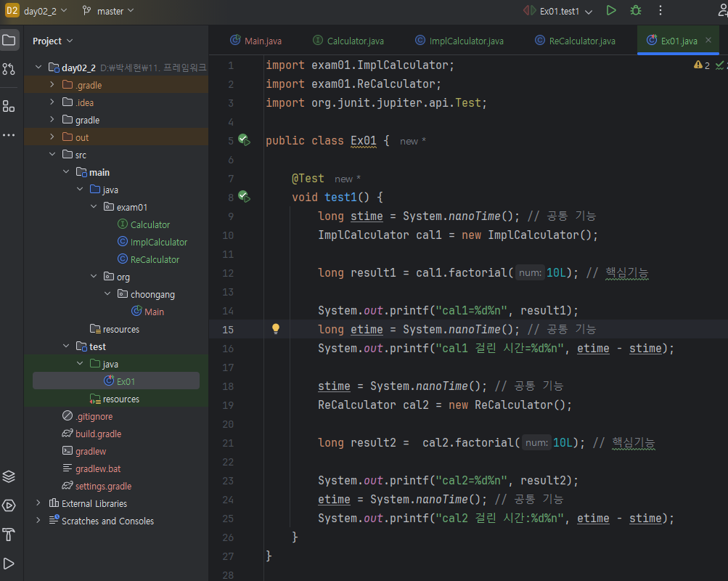Click the run test gutter icon beside test1
The height and width of the screenshot is (581, 728).
[x=244, y=197]
